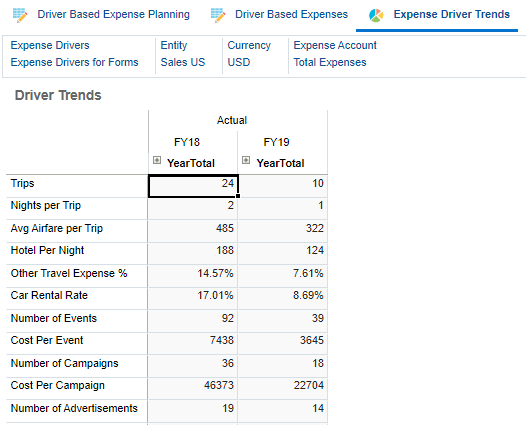Click the Other Travel Expense % row header
The height and width of the screenshot is (430, 526).
(77, 275)
